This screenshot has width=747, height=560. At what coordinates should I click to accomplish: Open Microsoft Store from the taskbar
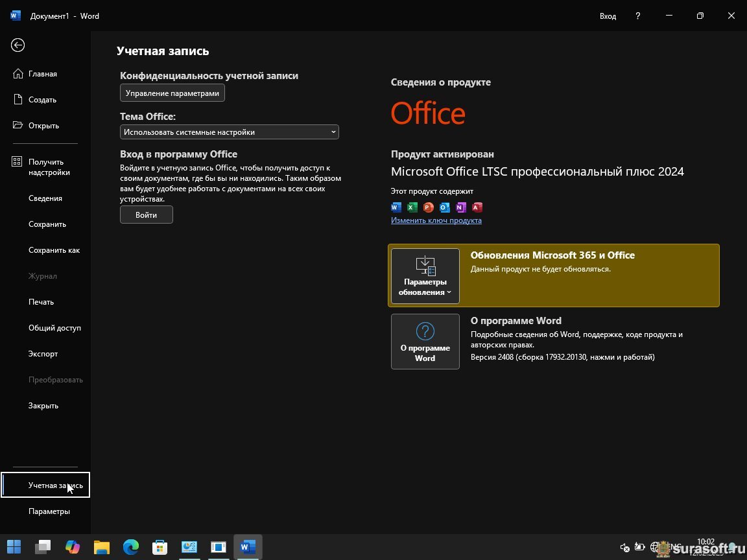[160, 546]
